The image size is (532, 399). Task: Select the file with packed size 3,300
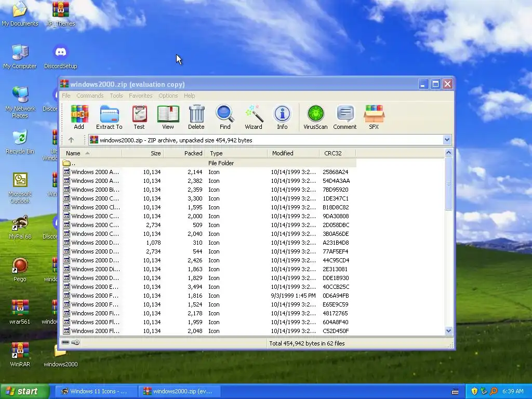pyautogui.click(x=209, y=198)
